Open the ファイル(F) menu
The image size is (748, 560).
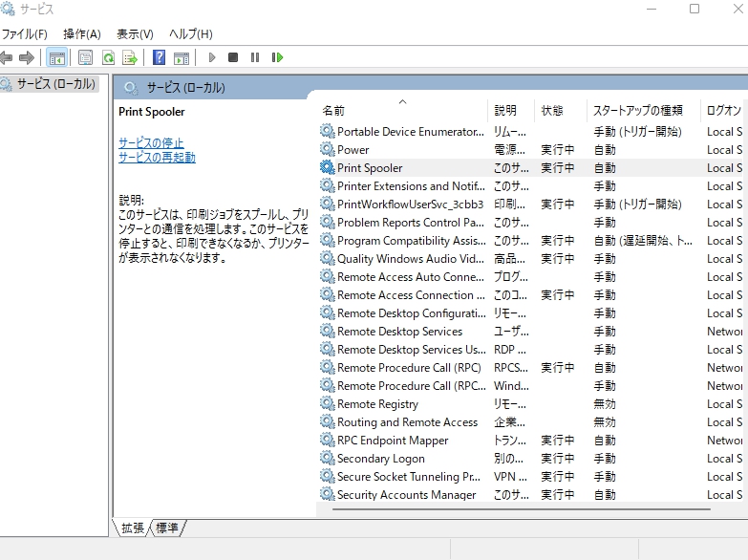coord(24,33)
